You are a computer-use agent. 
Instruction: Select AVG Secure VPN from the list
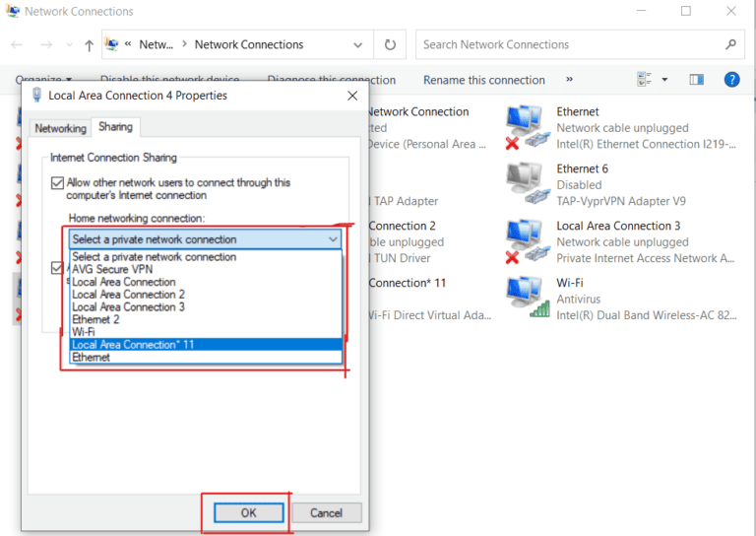113,269
